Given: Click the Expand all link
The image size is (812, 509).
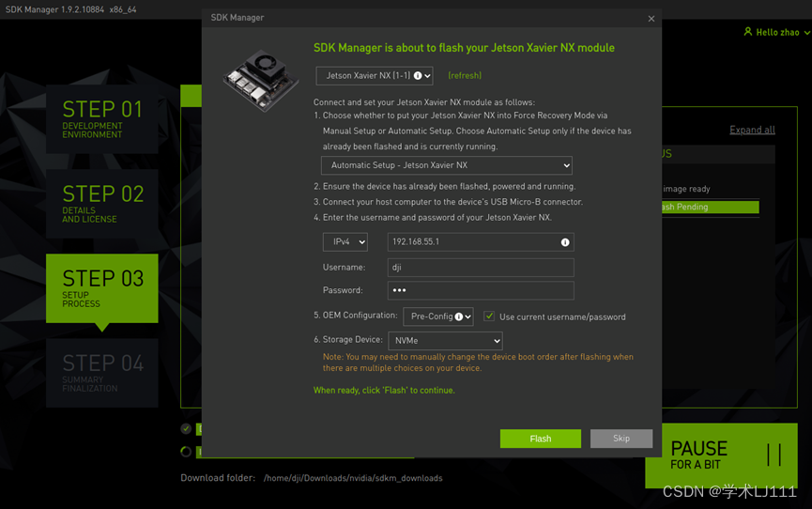Looking at the screenshot, I should click(752, 130).
